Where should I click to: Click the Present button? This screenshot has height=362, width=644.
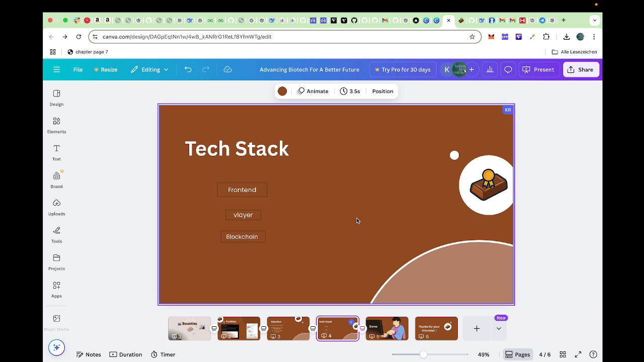(538, 69)
